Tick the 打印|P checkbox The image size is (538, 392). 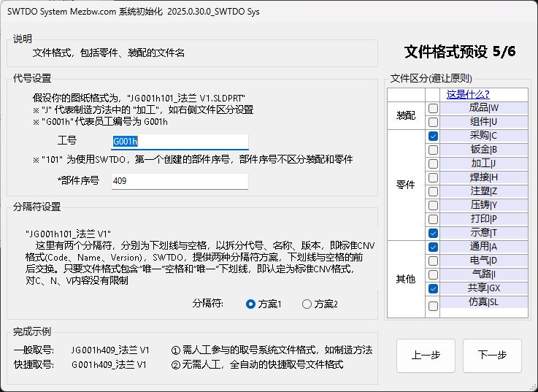pyautogui.click(x=434, y=219)
